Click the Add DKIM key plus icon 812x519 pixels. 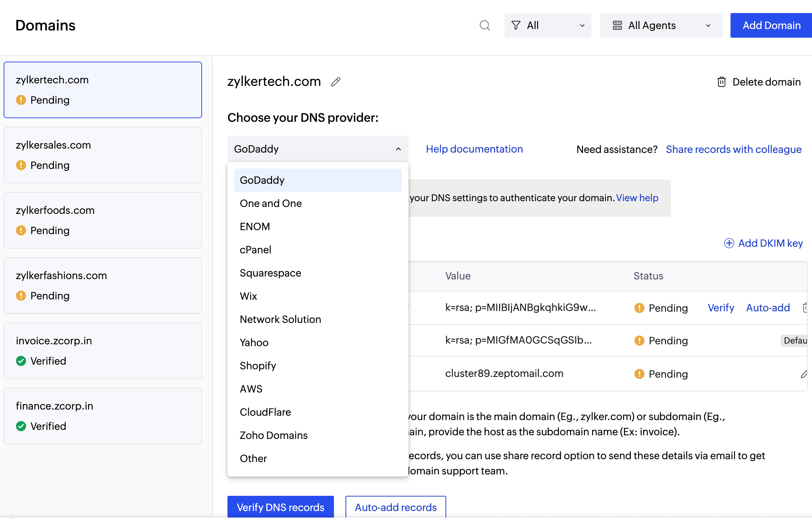coord(729,243)
